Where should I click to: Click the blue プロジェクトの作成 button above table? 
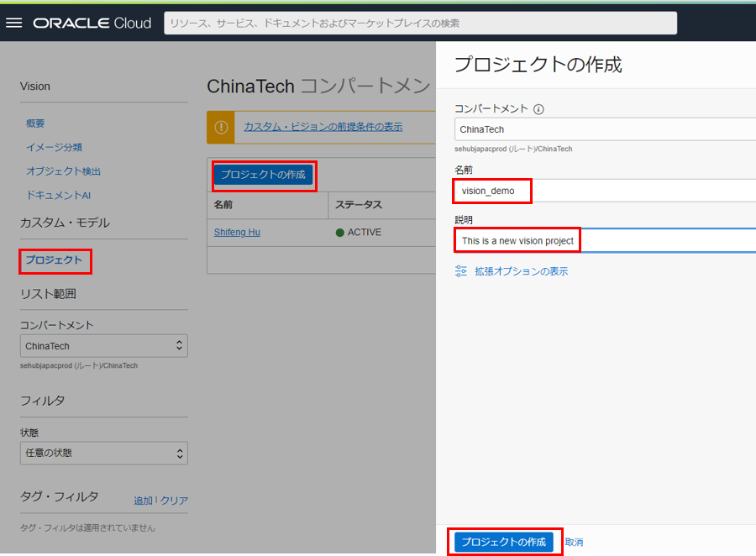tap(263, 175)
